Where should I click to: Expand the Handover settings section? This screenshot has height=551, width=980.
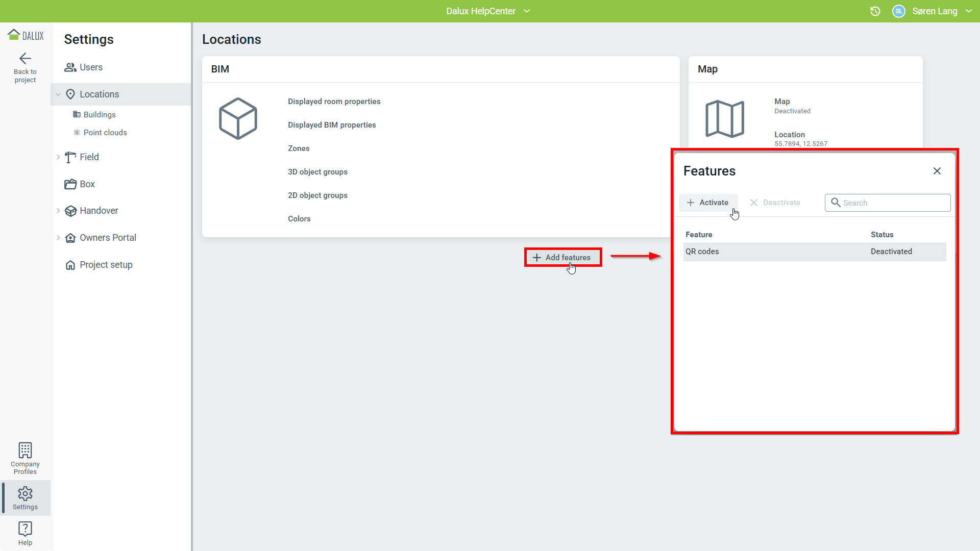pos(58,211)
